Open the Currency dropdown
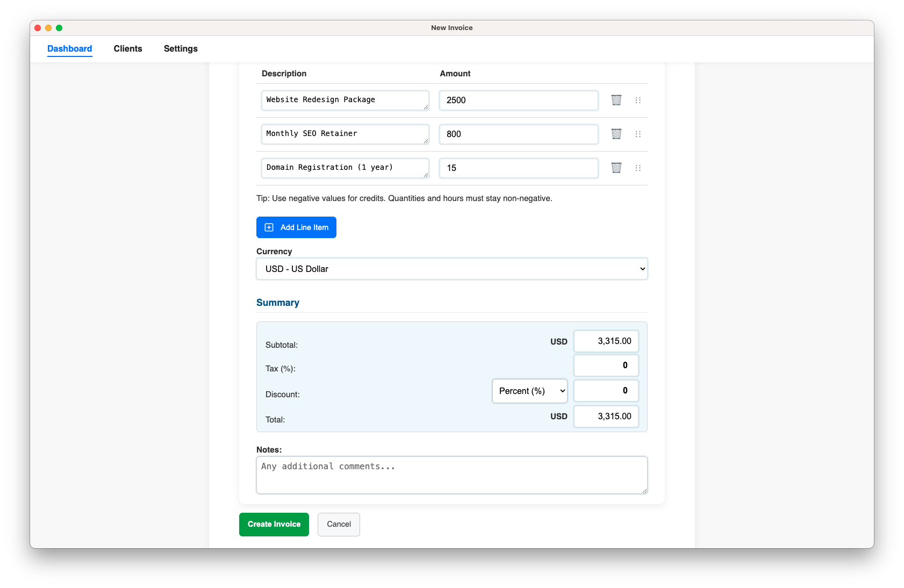Screen dimensions: 904x588 451,269
